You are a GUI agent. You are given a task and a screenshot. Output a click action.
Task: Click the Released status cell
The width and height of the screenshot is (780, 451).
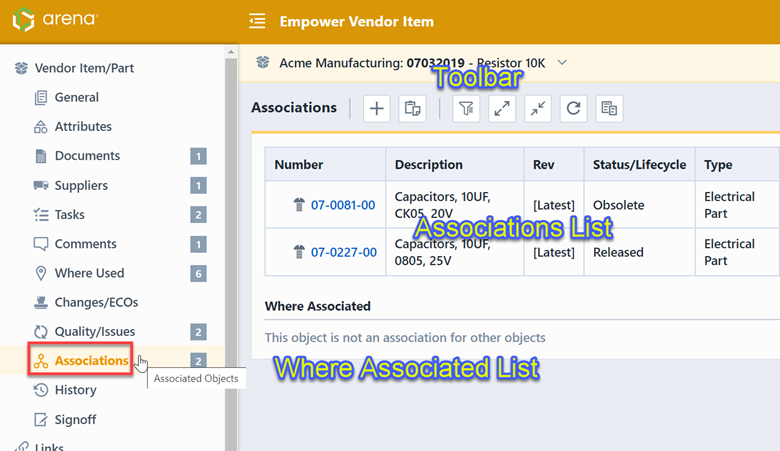click(639, 252)
